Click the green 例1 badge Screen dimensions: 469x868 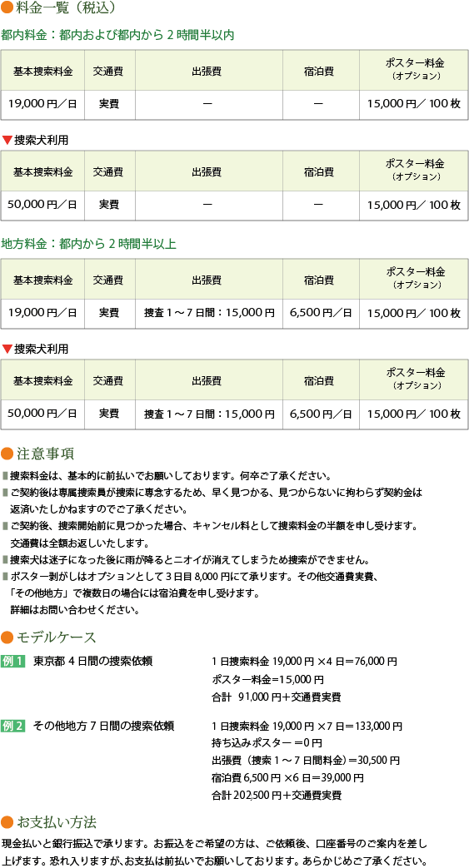pos(13,662)
